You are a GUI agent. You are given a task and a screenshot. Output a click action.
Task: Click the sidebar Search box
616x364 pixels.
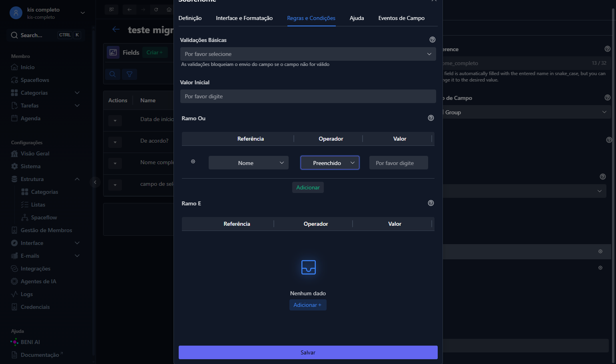[x=46, y=35]
